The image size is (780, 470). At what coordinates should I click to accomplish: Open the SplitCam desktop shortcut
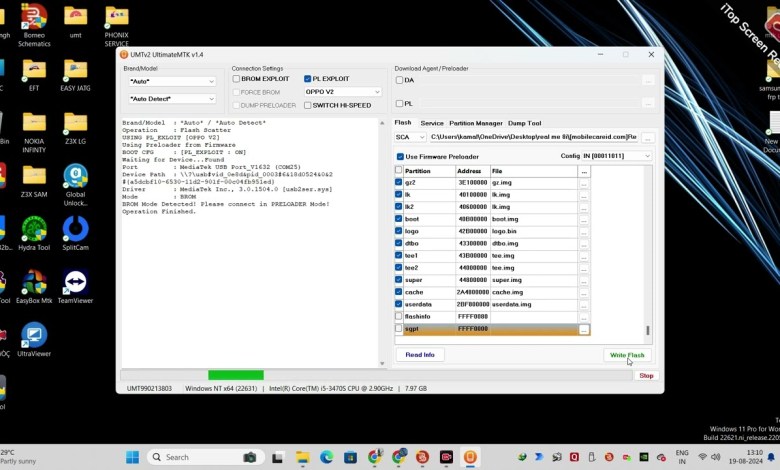pyautogui.click(x=75, y=230)
